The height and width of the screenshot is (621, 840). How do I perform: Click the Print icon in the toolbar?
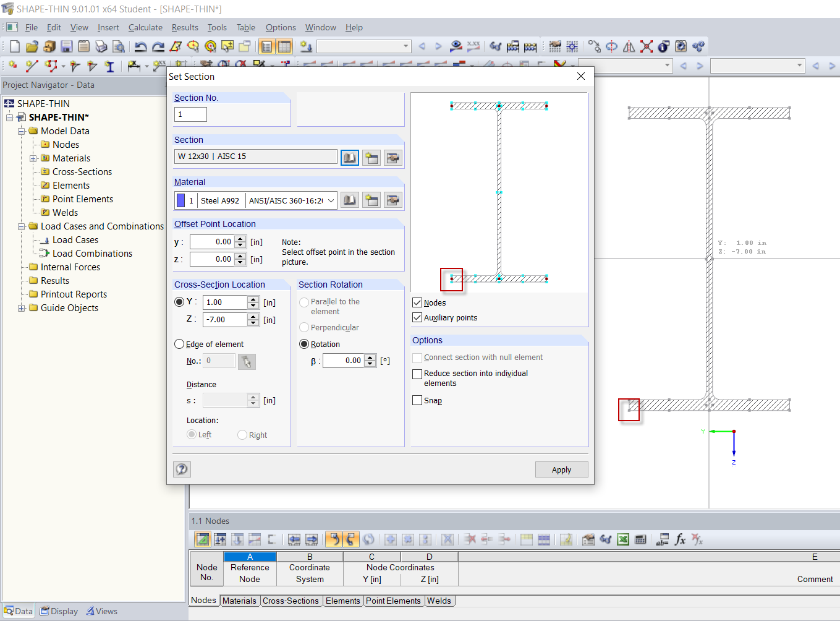pyautogui.click(x=101, y=46)
